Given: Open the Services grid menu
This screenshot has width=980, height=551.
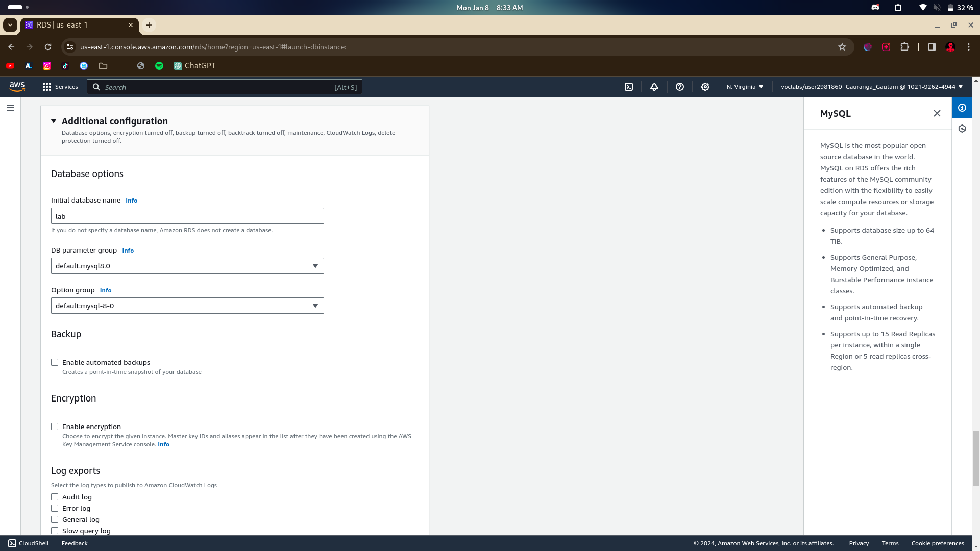Looking at the screenshot, I should point(60,87).
